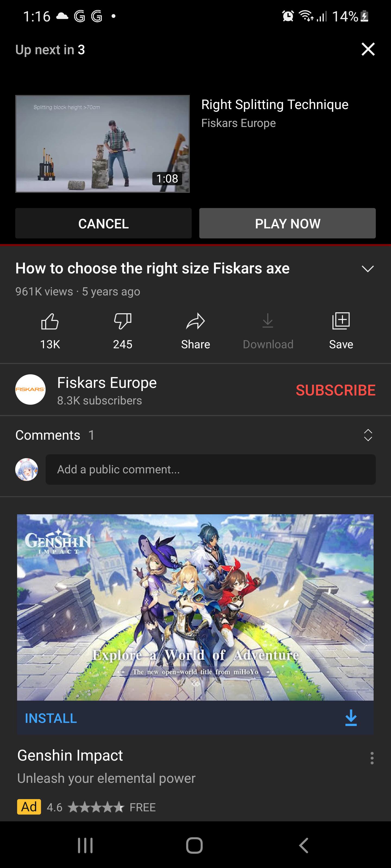
Task: Like the video with thumbs up icon
Action: point(50,321)
